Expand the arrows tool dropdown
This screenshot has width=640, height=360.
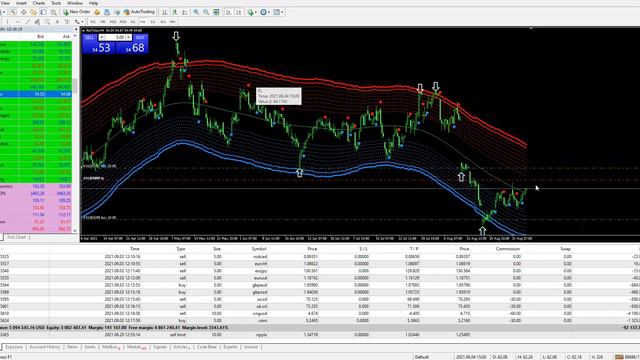[x=82, y=22]
